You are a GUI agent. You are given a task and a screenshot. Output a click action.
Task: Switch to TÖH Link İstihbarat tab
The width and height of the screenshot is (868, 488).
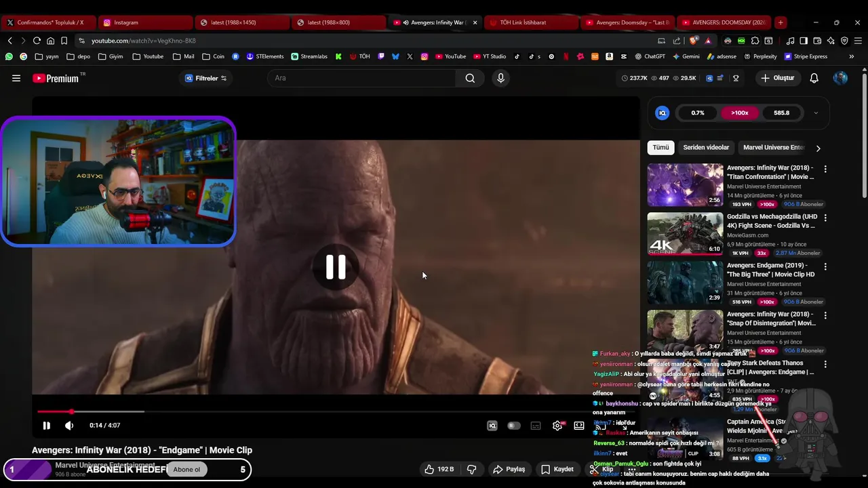point(531,22)
